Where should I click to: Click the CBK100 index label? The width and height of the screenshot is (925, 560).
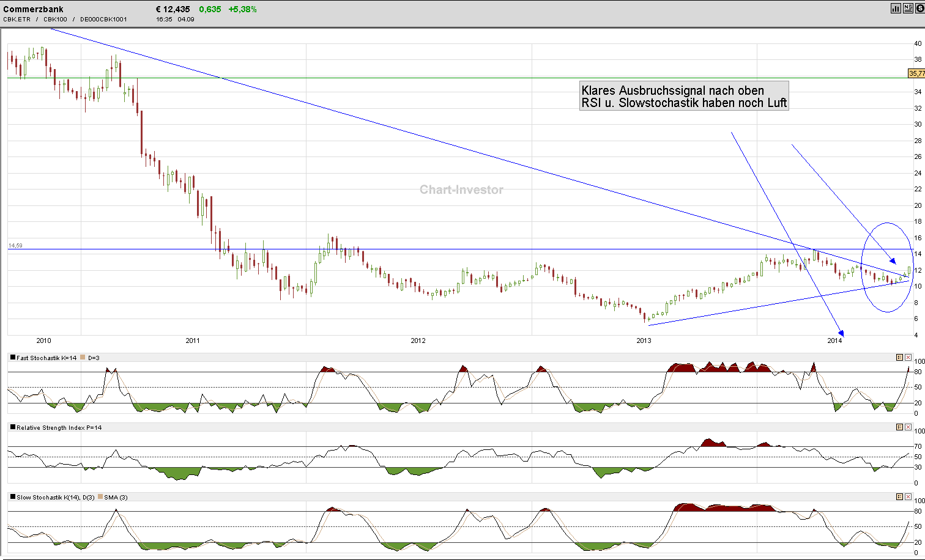55,19
